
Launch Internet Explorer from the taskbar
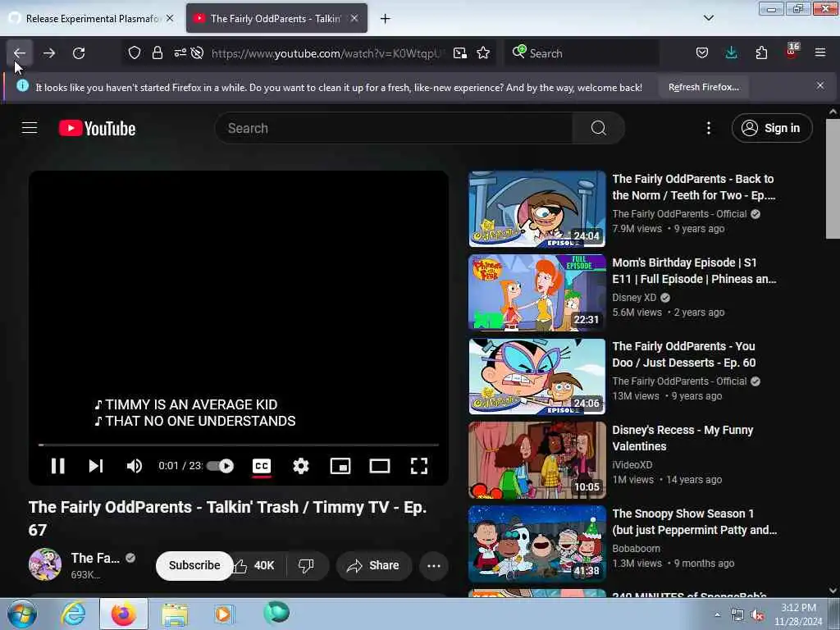coord(73,614)
